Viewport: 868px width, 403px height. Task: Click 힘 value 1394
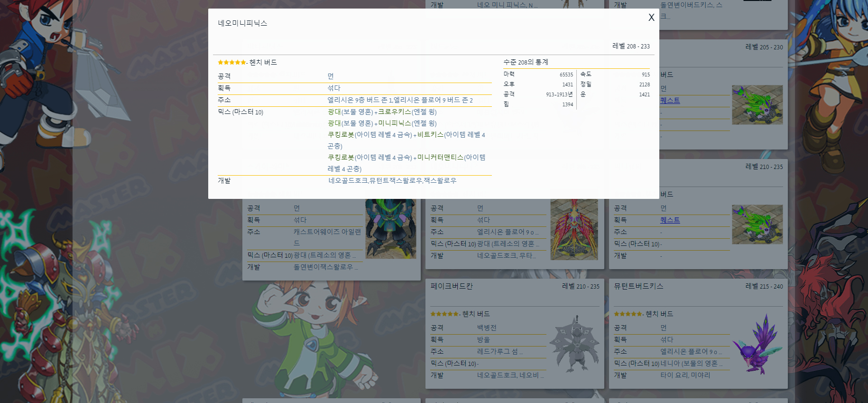click(x=567, y=104)
